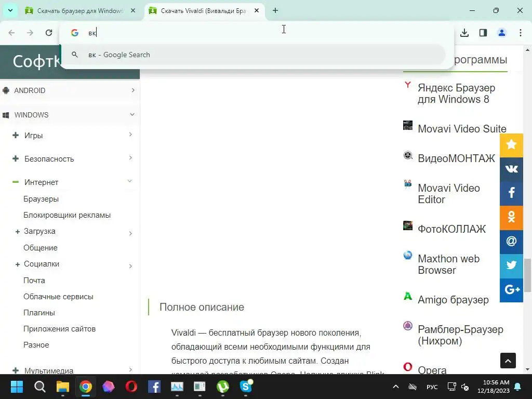This screenshot has width=532, height=399.
Task: Click the browser back arrow
Action: (11, 33)
